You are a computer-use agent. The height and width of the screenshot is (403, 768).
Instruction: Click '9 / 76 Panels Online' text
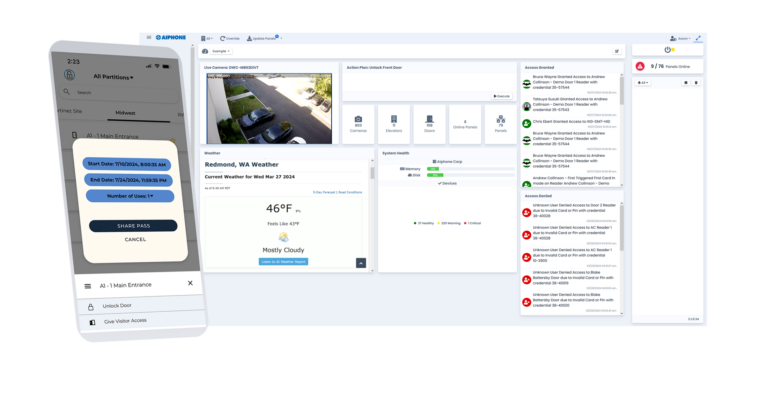(670, 66)
